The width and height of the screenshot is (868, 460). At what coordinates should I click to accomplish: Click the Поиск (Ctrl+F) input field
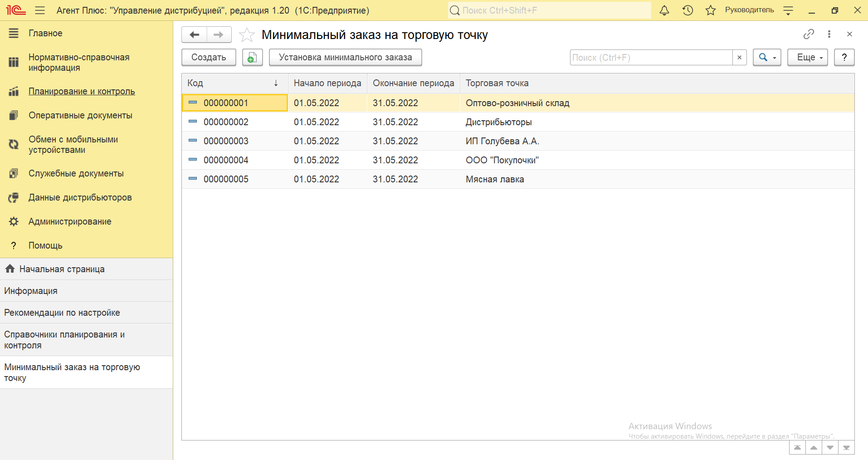[x=651, y=58]
